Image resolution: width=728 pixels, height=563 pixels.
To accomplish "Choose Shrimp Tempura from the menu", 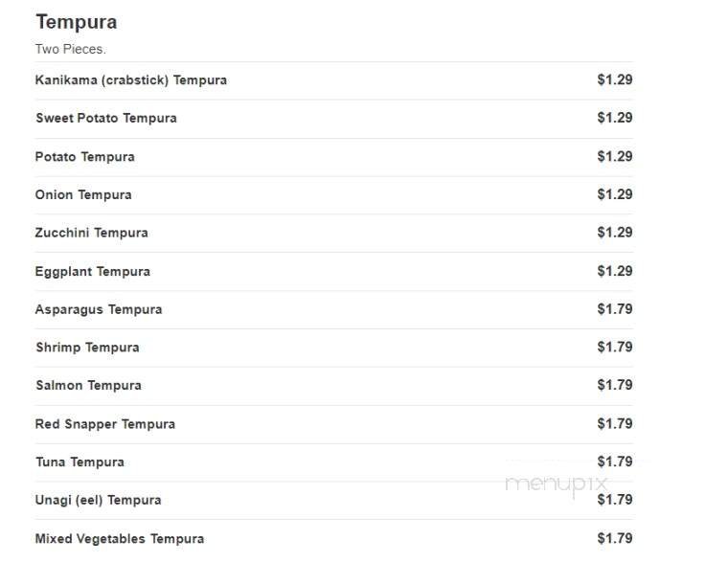I will point(87,348).
